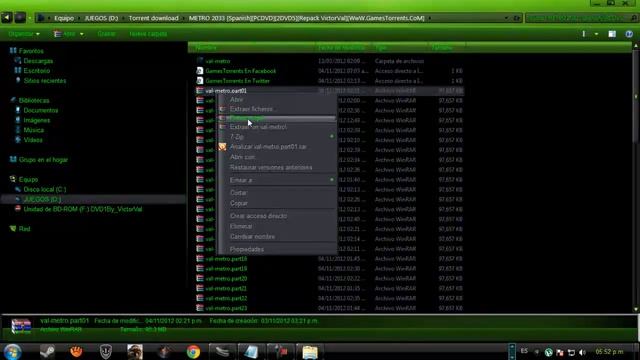Click the Abrir toolbar button
Screen dimensions: 640x360
coord(65,34)
